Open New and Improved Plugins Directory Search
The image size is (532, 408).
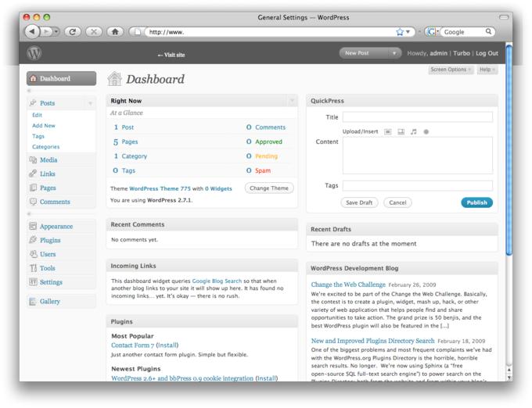[x=372, y=341]
